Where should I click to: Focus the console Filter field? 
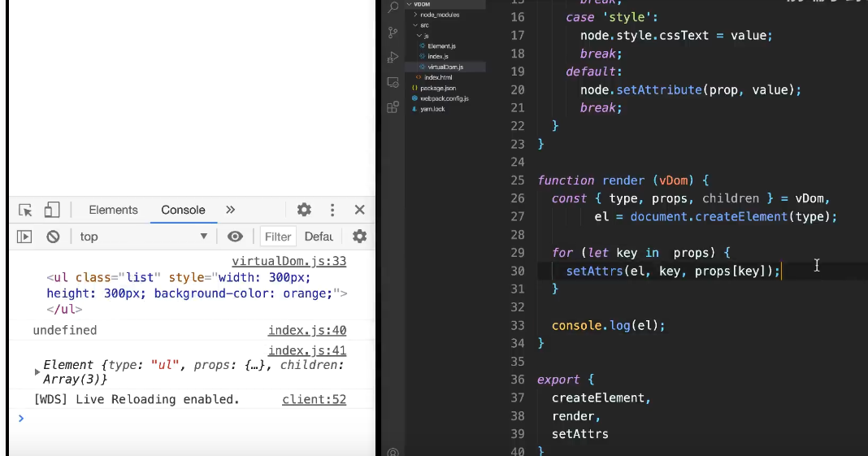[278, 237]
